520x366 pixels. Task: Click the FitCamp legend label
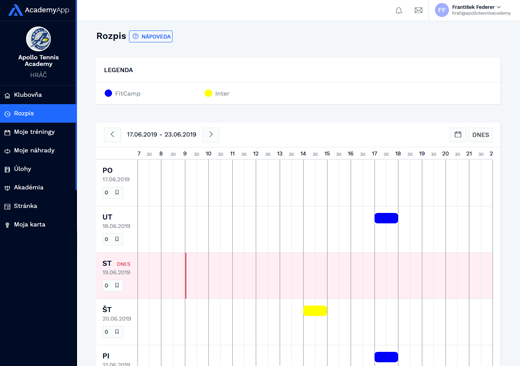coord(128,94)
